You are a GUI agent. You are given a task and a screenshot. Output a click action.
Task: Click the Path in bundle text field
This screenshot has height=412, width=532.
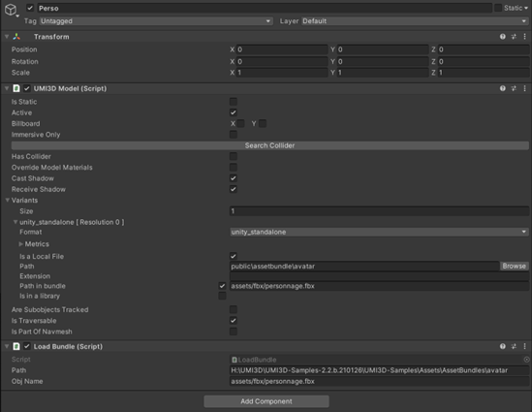pyautogui.click(x=379, y=286)
